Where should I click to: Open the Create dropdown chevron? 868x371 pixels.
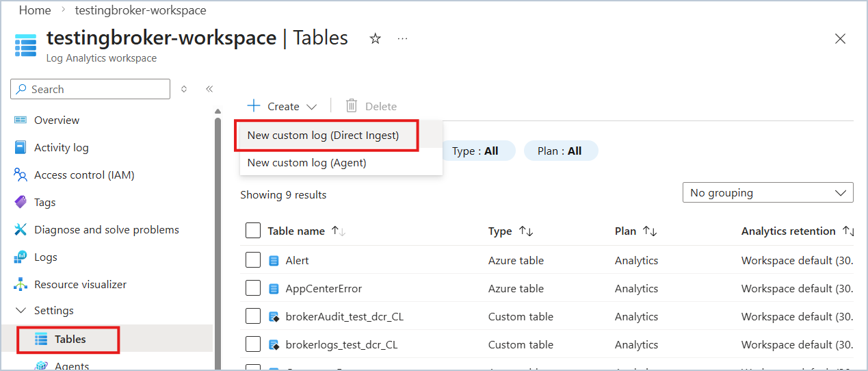click(x=312, y=107)
